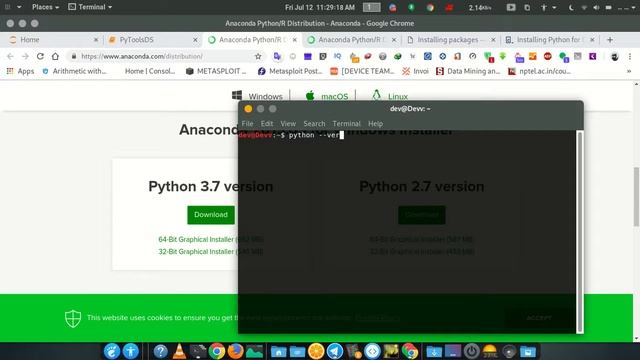Screen dimensions: 640x360
Task: Open Firefox from the dock
Action: (x=236, y=351)
